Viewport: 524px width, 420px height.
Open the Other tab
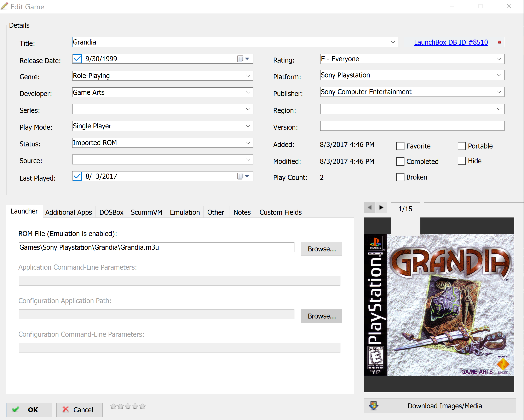point(216,212)
